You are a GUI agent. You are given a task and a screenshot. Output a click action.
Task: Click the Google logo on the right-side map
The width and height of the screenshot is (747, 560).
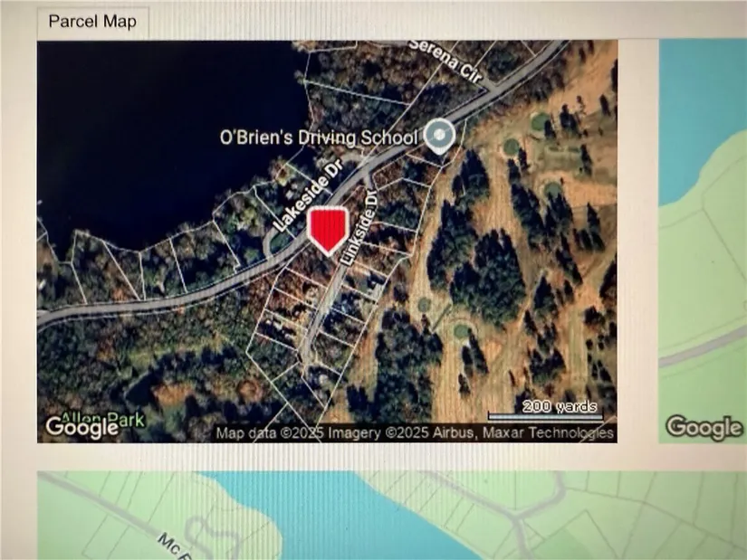(704, 427)
